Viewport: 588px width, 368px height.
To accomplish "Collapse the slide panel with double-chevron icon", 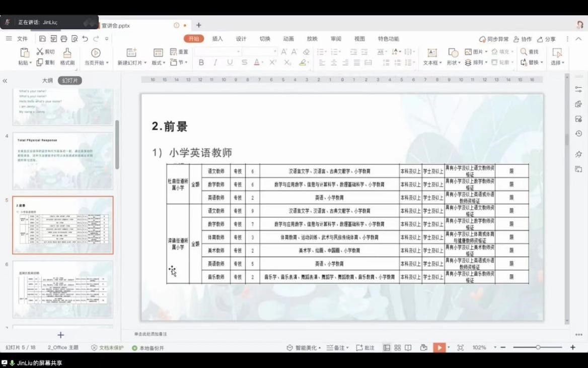I will (x=5, y=81).
